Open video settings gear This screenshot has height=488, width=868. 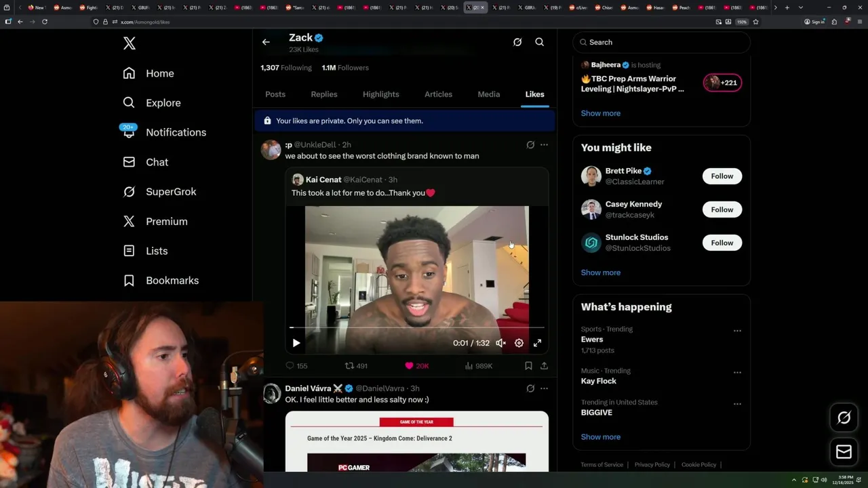pyautogui.click(x=519, y=343)
